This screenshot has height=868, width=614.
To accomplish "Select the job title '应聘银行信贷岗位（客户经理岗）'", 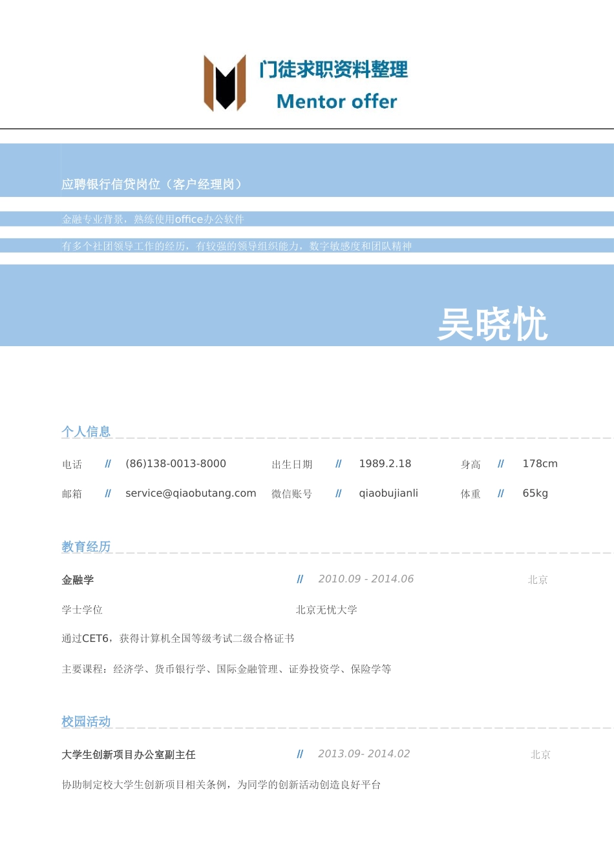I will (153, 183).
